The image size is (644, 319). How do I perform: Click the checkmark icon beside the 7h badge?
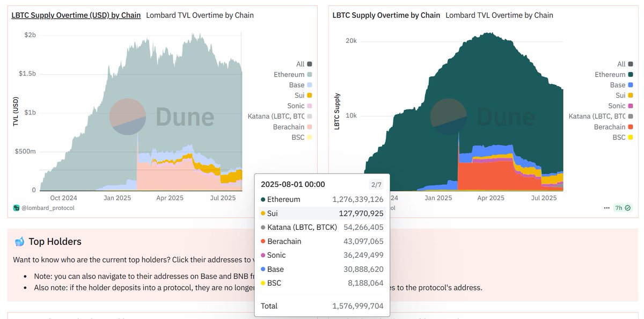pos(627,208)
